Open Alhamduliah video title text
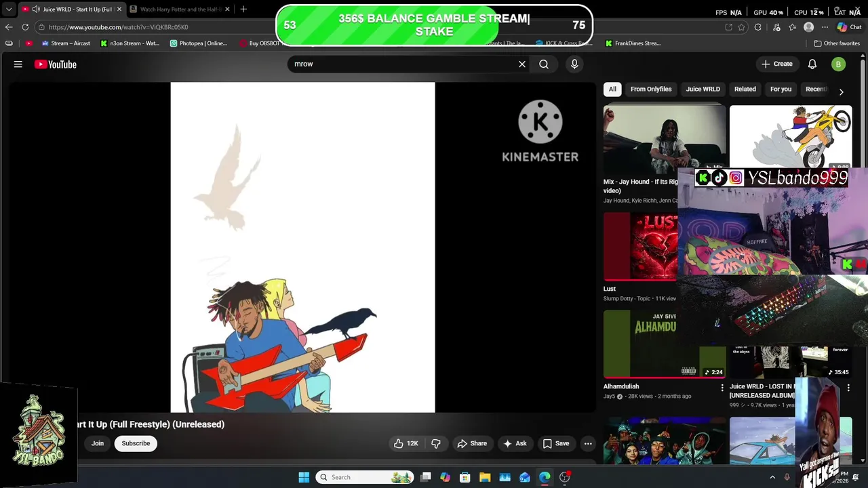 pos(621,386)
